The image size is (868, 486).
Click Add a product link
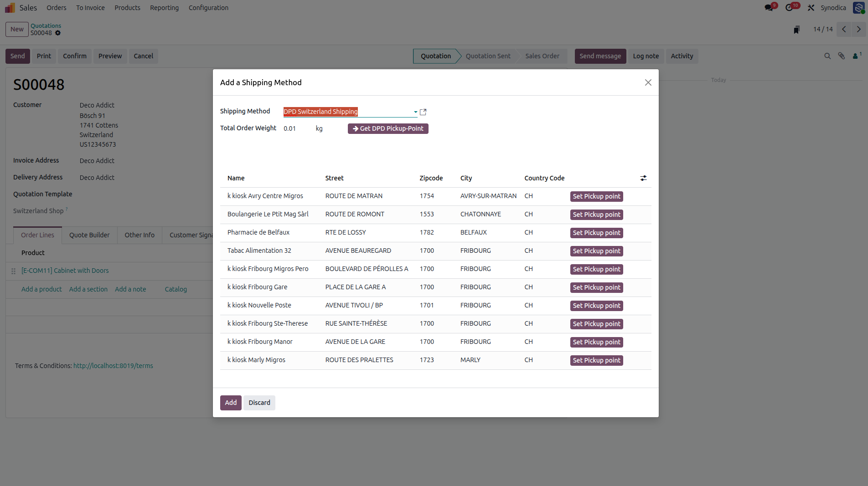[x=41, y=289]
